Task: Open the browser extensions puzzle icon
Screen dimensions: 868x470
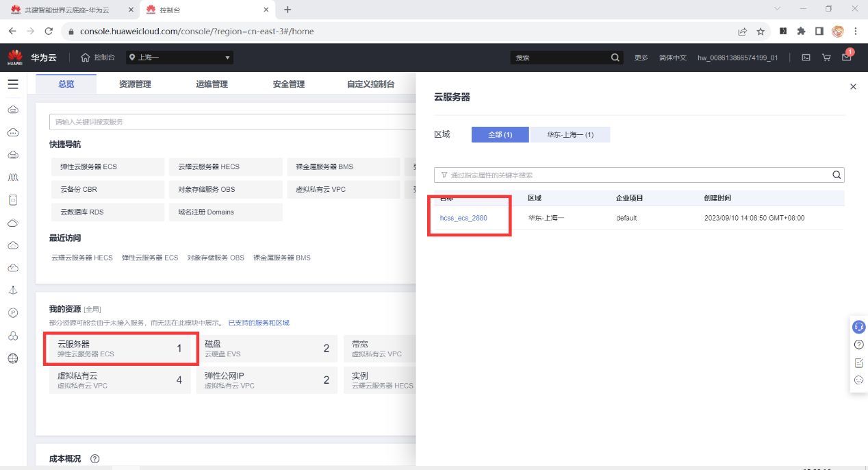Action: pos(801,31)
